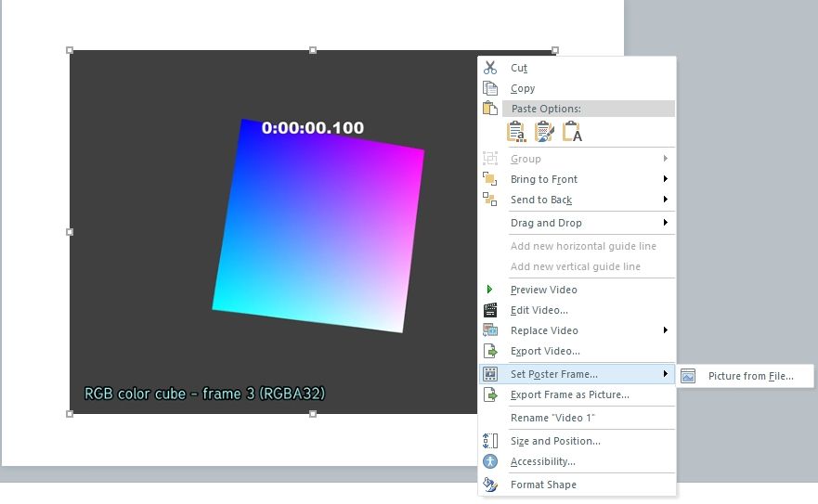The image size is (818, 504).
Task: Click the Size and Position icon
Action: (x=490, y=441)
